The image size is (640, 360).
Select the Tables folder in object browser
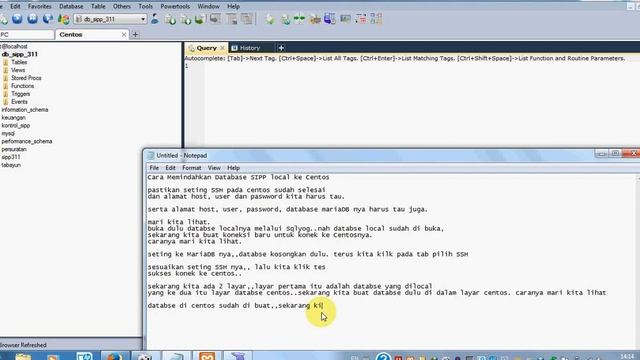[19, 62]
